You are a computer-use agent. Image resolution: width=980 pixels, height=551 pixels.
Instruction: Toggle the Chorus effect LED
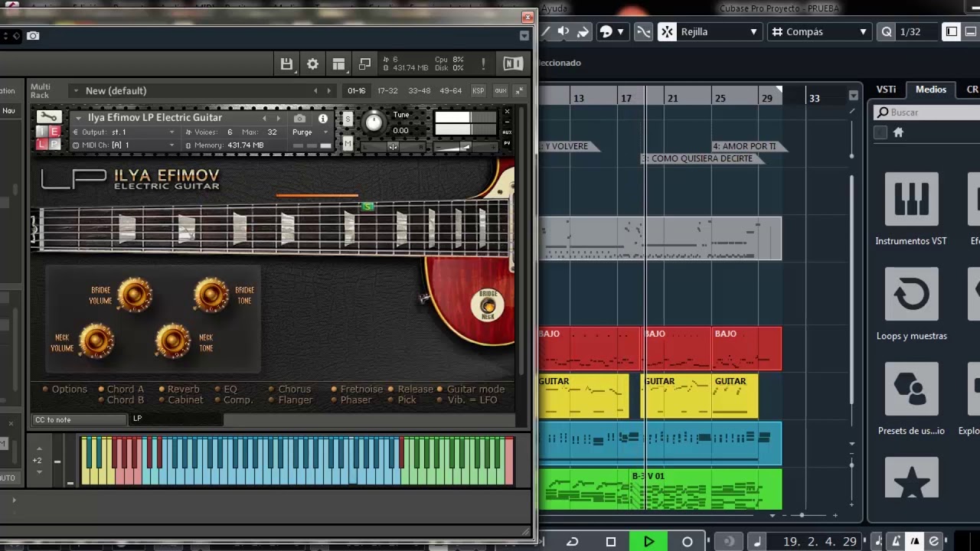click(272, 390)
